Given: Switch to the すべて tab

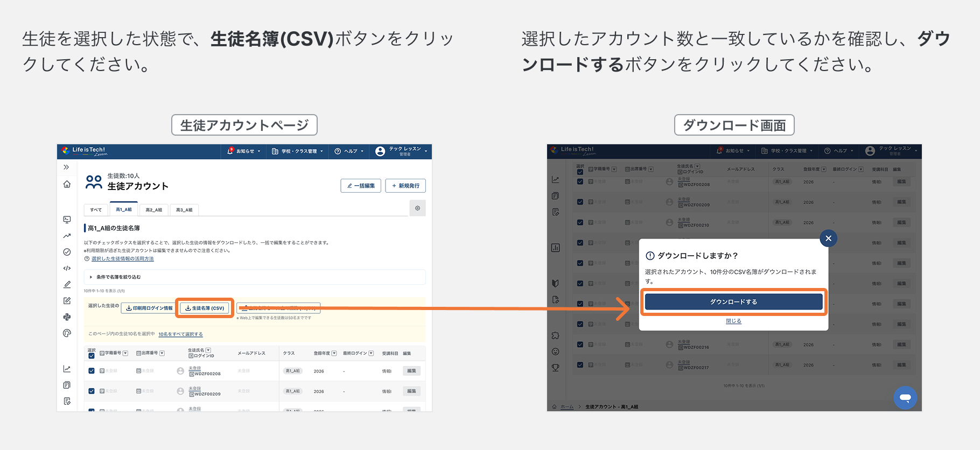Looking at the screenshot, I should 96,210.
